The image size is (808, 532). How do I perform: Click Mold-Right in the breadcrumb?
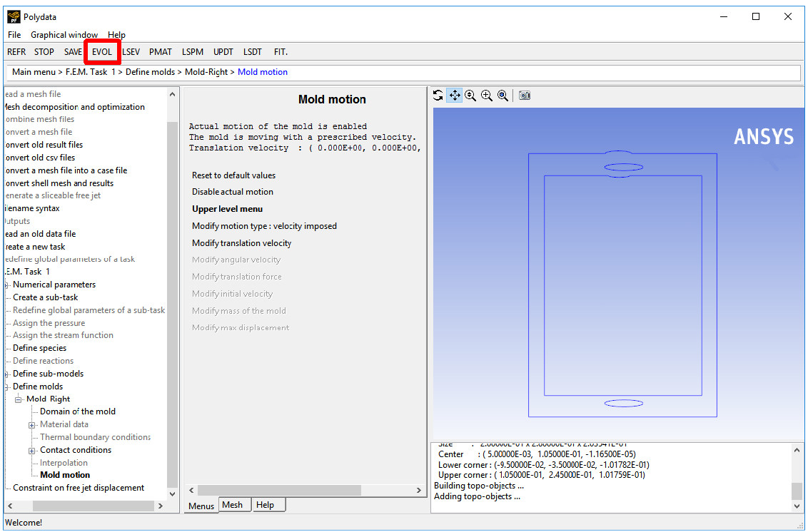[206, 72]
